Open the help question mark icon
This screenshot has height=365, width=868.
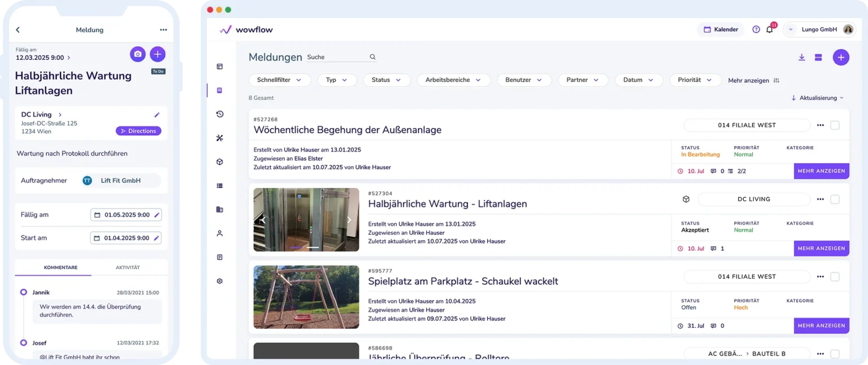[x=756, y=29]
